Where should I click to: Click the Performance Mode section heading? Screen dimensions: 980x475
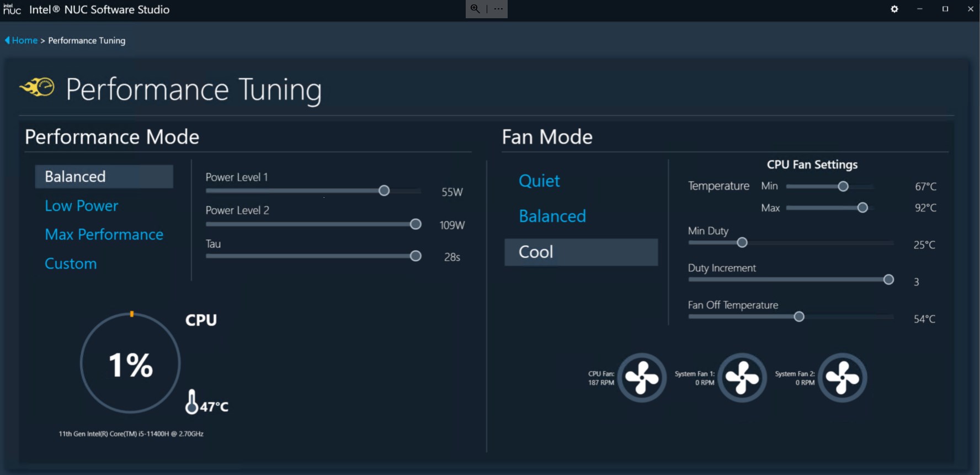pos(112,136)
